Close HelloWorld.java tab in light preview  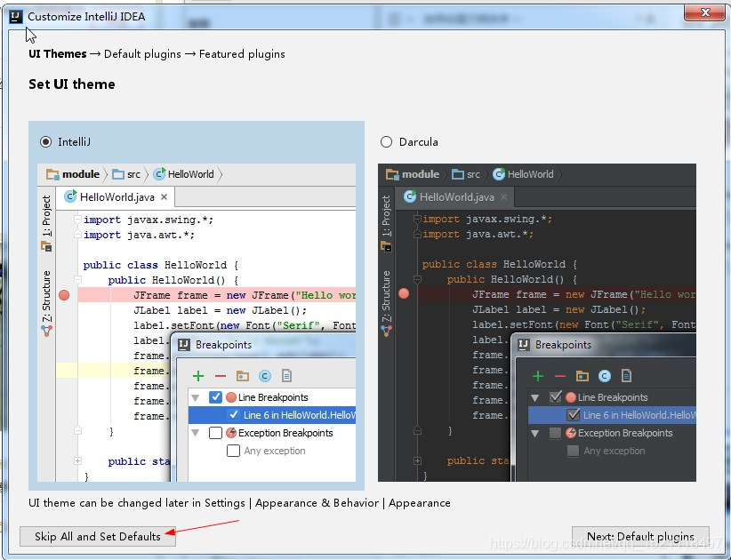(165, 197)
